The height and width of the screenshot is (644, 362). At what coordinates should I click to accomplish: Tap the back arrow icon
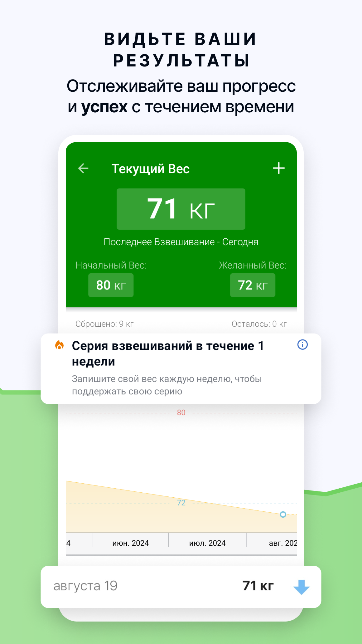point(83,168)
